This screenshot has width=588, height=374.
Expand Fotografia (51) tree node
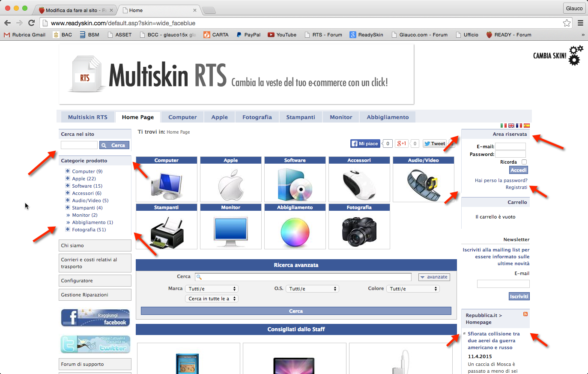click(x=68, y=229)
